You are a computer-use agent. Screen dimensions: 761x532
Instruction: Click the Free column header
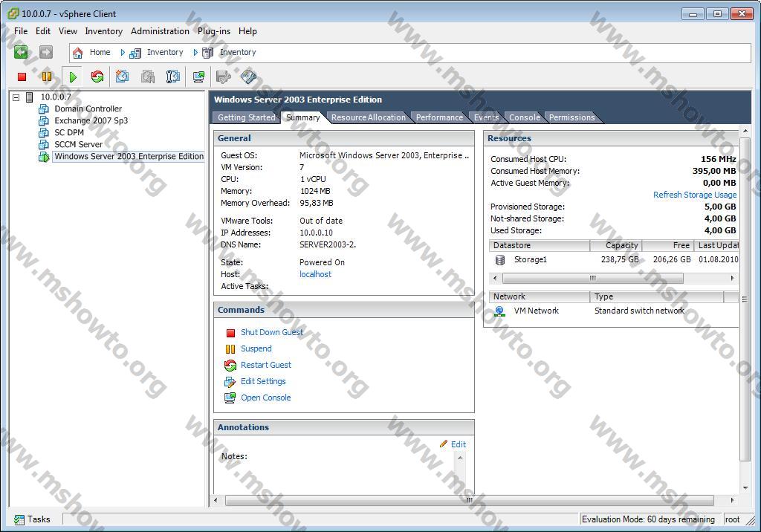coord(668,246)
